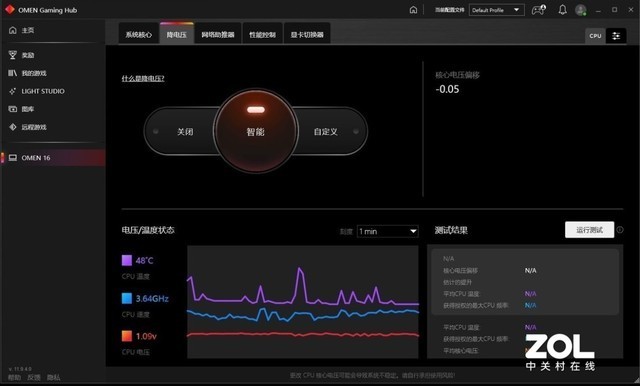Open the user avatar account menu
Viewport: 640px width, 386px height.
(581, 10)
